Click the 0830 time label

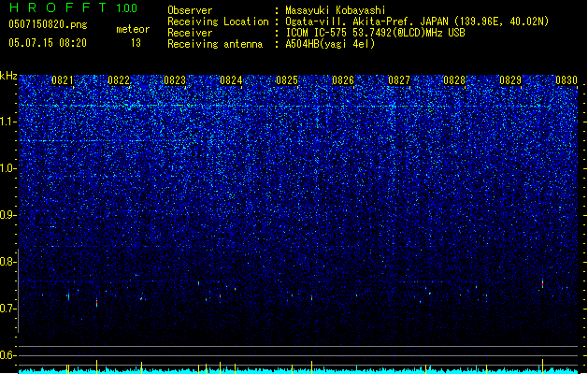click(566, 80)
